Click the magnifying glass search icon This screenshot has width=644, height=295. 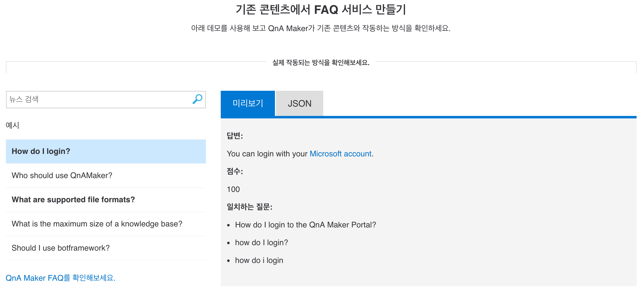(x=197, y=99)
